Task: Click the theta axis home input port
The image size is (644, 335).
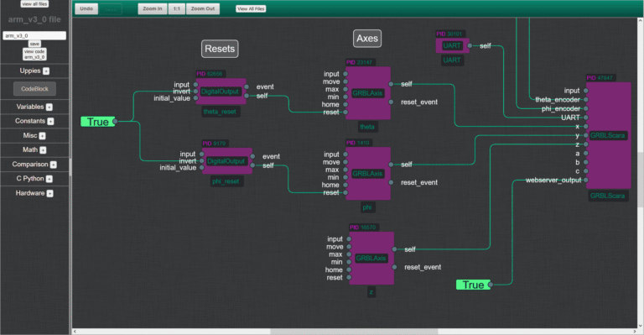Action: tap(345, 104)
